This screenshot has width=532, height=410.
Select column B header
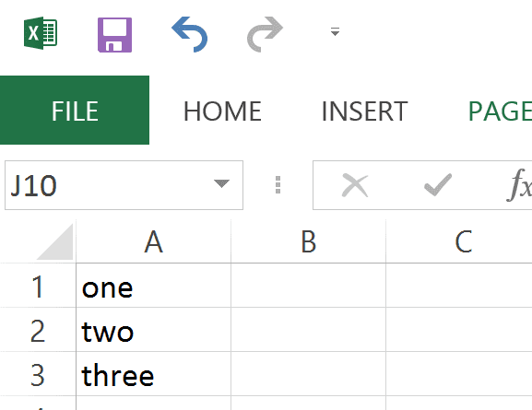coord(308,241)
